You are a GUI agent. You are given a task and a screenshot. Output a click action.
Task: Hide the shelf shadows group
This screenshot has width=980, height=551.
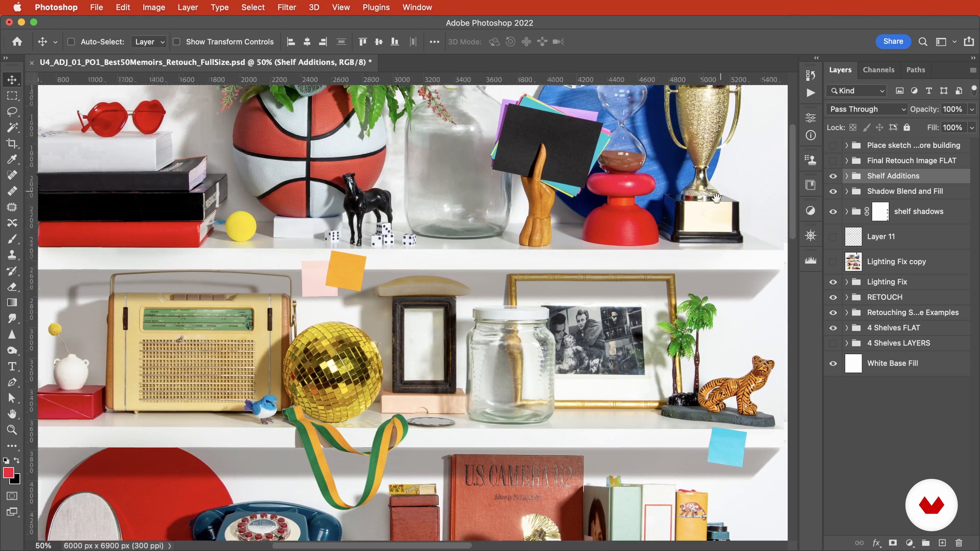(833, 211)
